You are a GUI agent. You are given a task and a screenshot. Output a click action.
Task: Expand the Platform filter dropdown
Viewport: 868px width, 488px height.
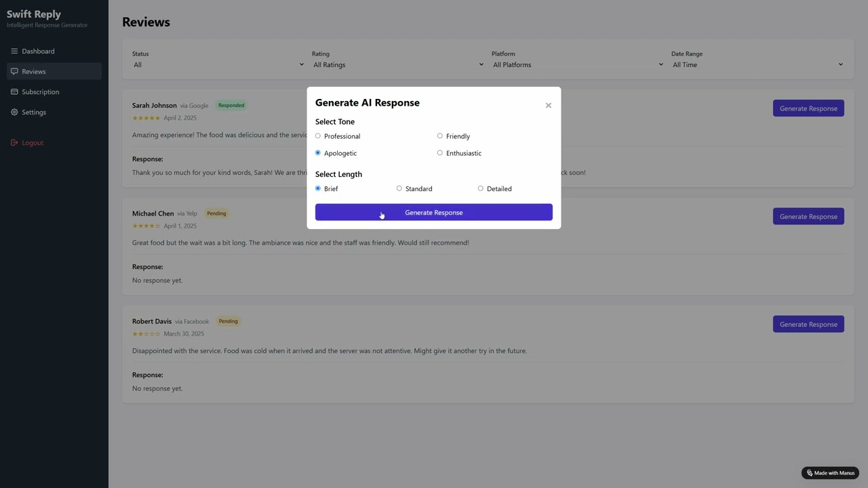578,65
